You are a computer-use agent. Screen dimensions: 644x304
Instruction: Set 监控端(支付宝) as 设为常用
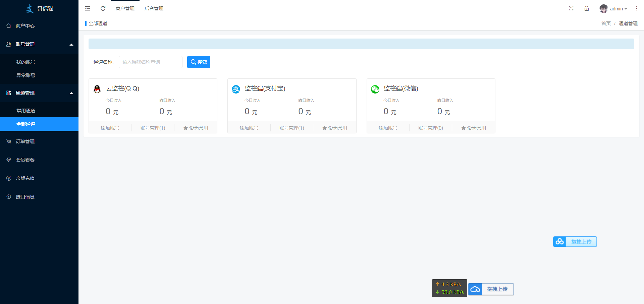click(x=335, y=128)
